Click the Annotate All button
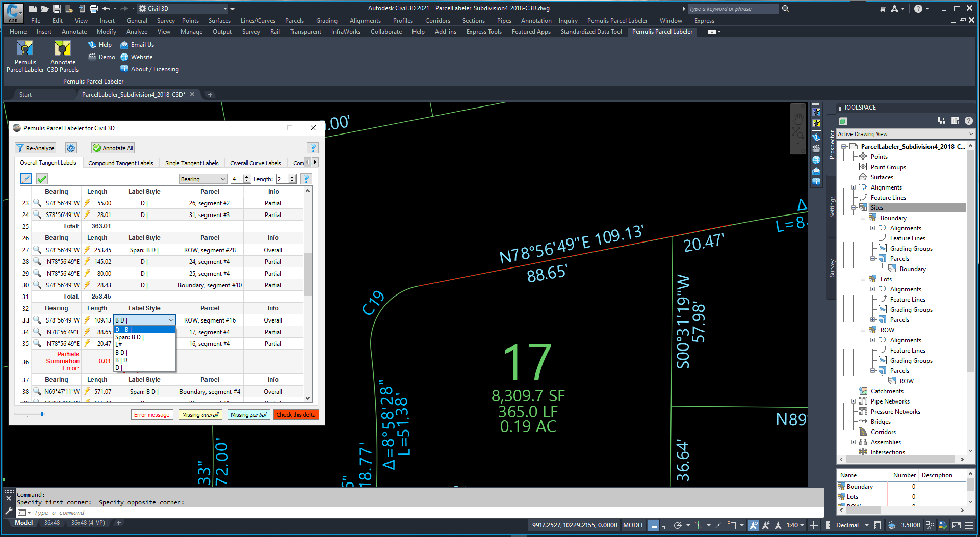Screen dimensions: 980x537 113,148
